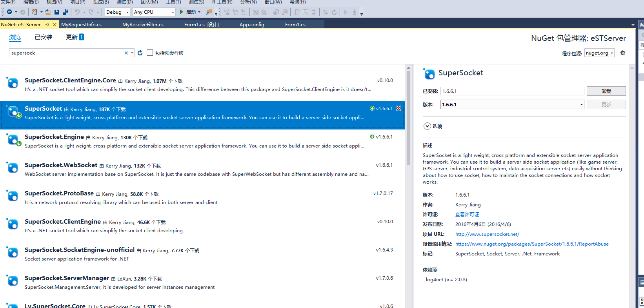Switch to the 更新 updates tab
Screen dimensions: 644x308
[75, 37]
